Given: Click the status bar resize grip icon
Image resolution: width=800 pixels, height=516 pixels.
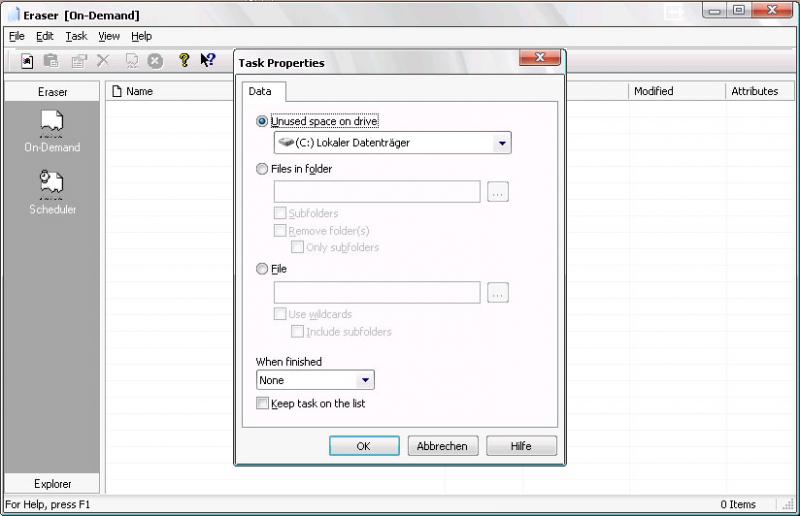Looking at the screenshot, I should point(788,504).
